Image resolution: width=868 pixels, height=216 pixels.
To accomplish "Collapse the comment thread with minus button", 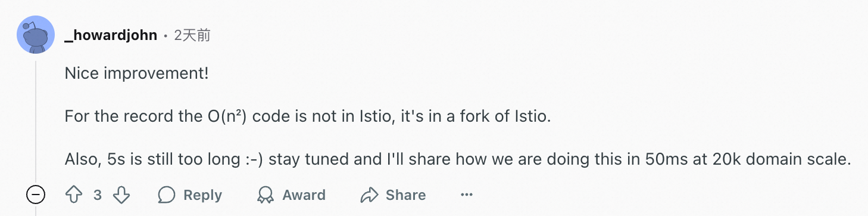I will pyautogui.click(x=36, y=195).
